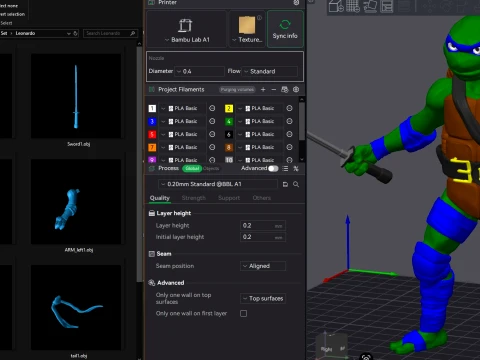The image size is (480, 360).
Task: Open the 0.20mm Standard @BBL A1 preset dropdown
Action: tap(218, 184)
